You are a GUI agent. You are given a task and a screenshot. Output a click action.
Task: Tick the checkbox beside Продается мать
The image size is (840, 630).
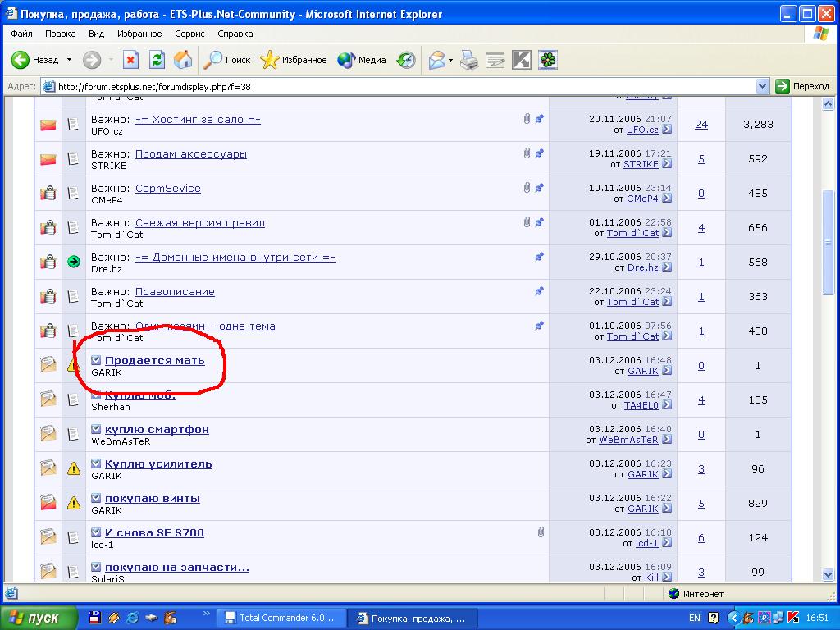(x=96, y=360)
